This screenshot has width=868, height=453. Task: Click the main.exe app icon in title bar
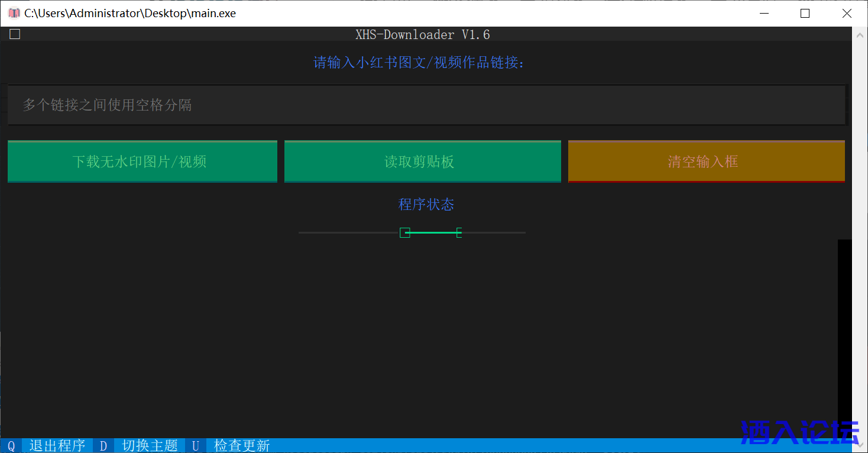[14, 13]
